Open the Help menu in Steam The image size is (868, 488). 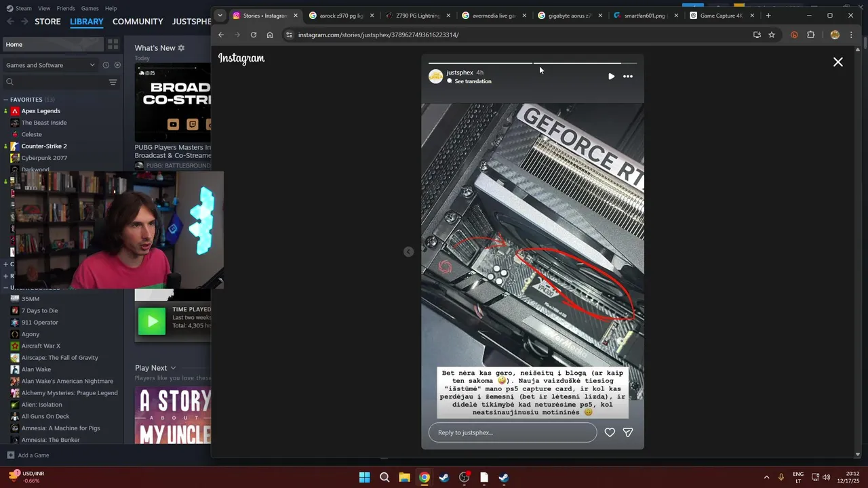click(x=111, y=8)
